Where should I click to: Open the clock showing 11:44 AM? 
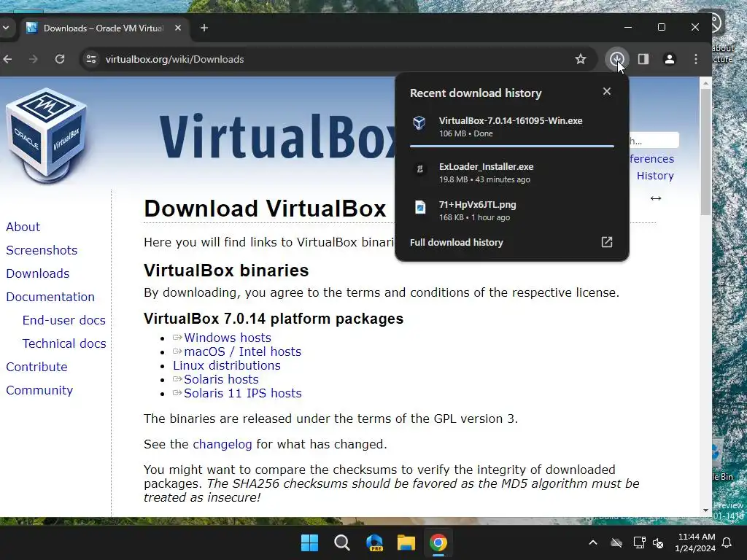point(695,542)
